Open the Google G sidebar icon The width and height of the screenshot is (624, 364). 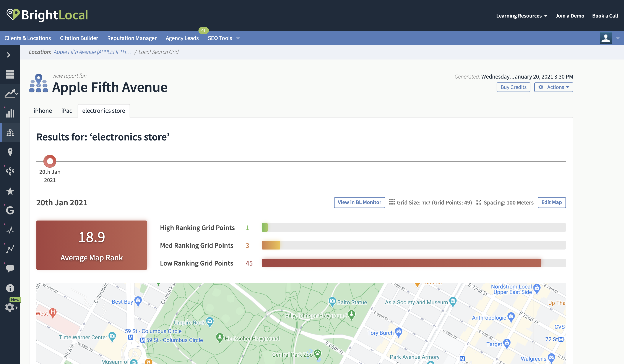10,210
